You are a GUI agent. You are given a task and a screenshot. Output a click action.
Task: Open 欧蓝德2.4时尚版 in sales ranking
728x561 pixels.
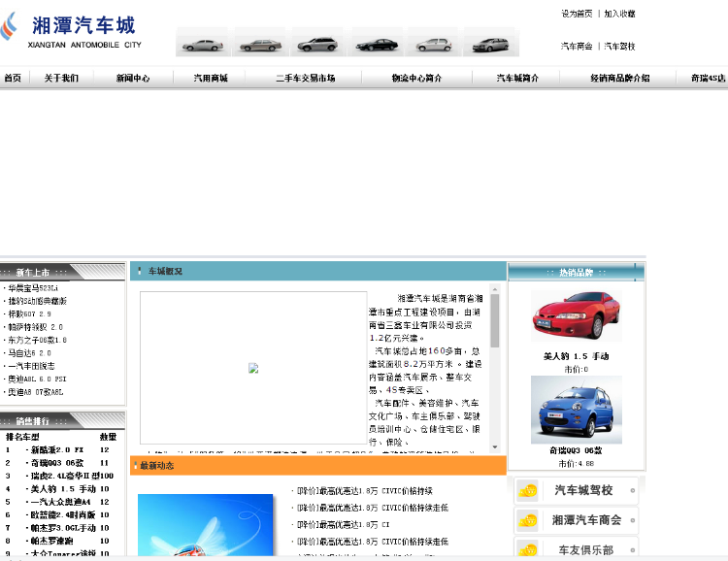click(x=63, y=515)
